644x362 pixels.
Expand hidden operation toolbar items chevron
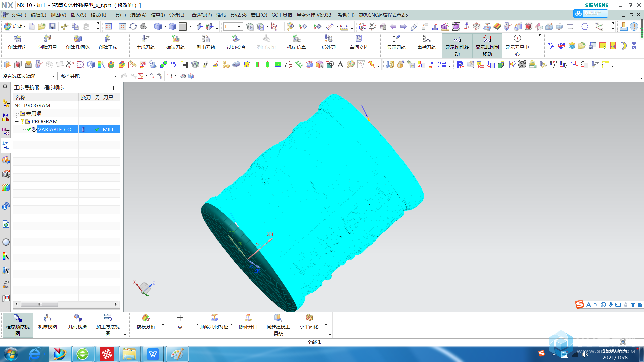(540, 35)
